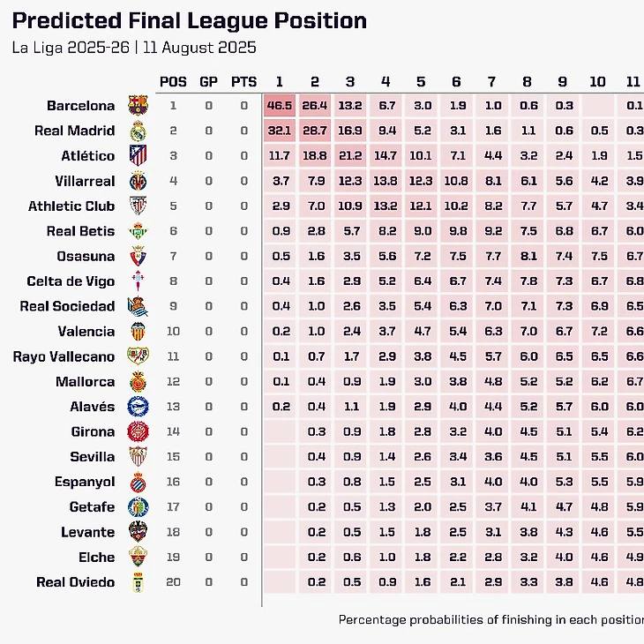The width and height of the screenshot is (644, 644).
Task: Click the Getafe club crest
Action: point(139,507)
